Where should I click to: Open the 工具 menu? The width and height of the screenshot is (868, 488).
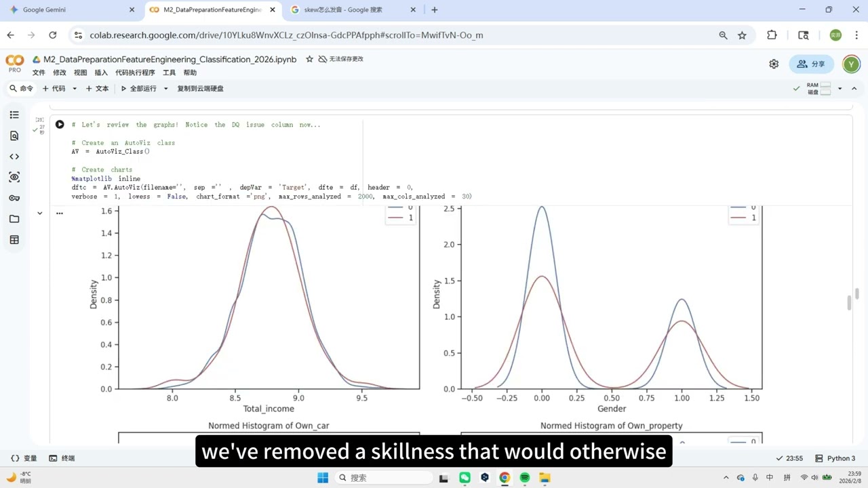169,73
